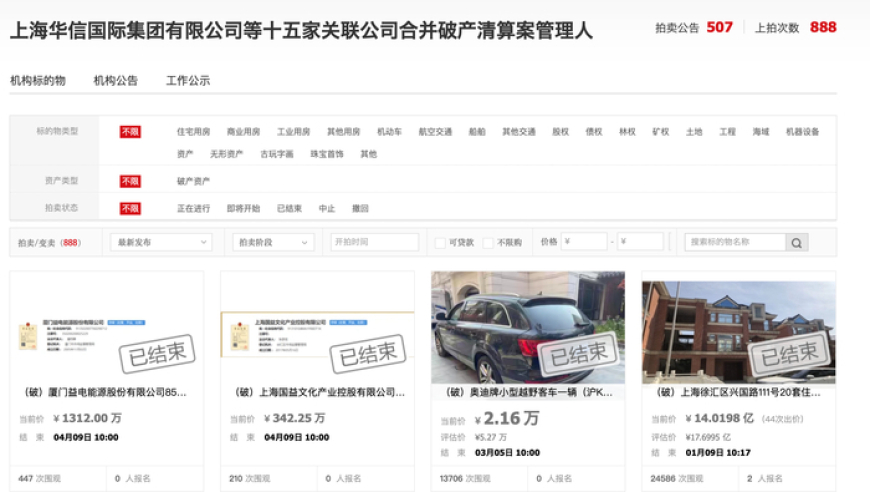Open listing title 奥迪牌小型越野客车

pyautogui.click(x=528, y=393)
